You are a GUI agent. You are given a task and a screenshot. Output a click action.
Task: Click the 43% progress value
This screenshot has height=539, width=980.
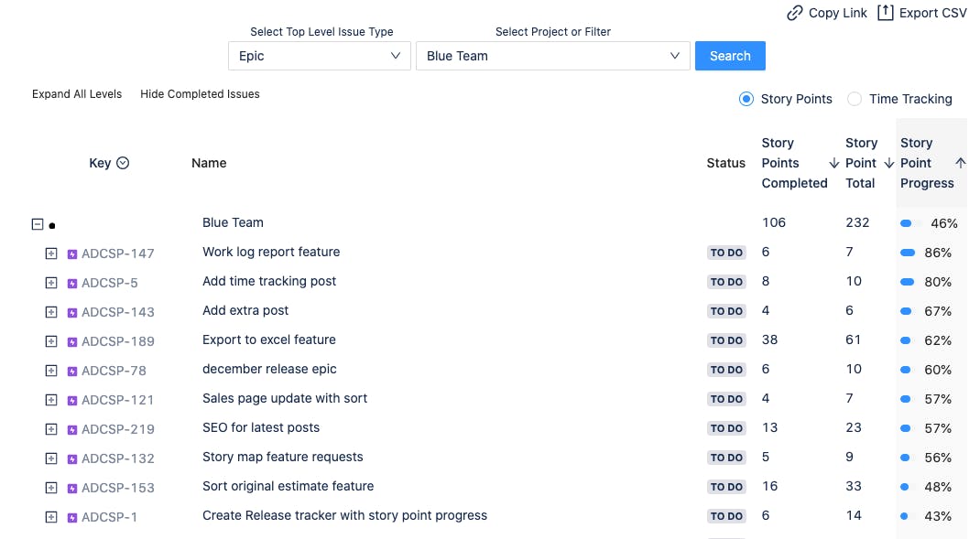[938, 516]
